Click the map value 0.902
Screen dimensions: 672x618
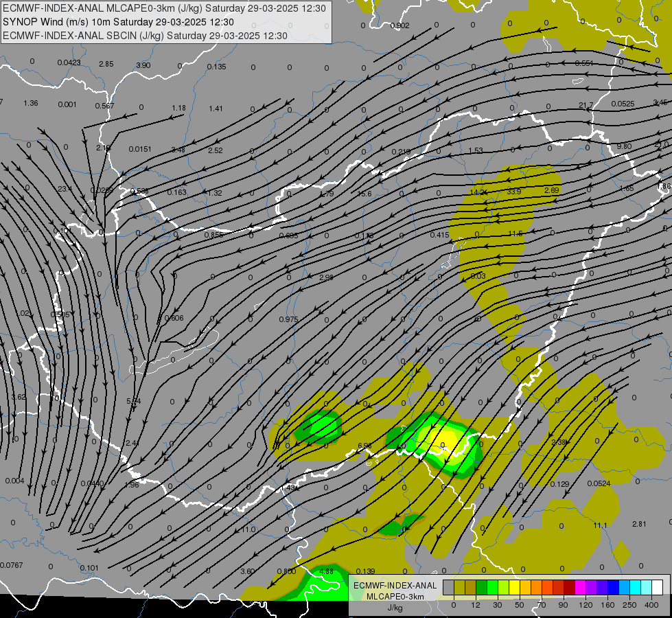point(399,25)
